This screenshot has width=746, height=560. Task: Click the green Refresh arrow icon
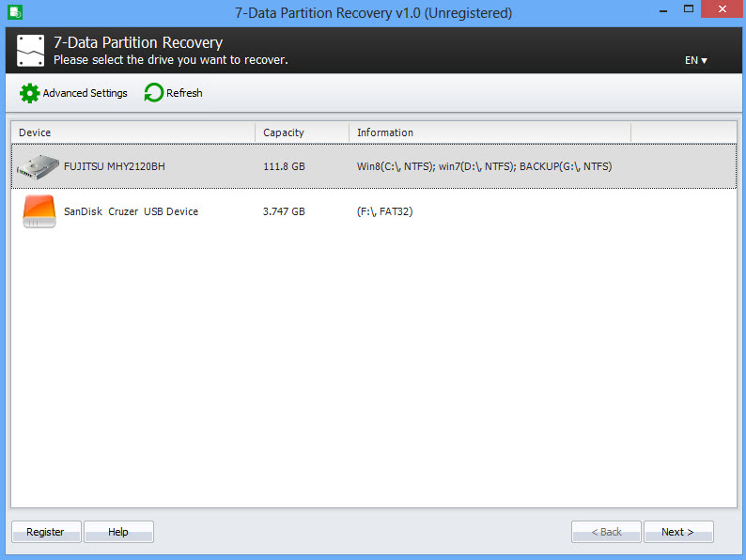(x=153, y=93)
